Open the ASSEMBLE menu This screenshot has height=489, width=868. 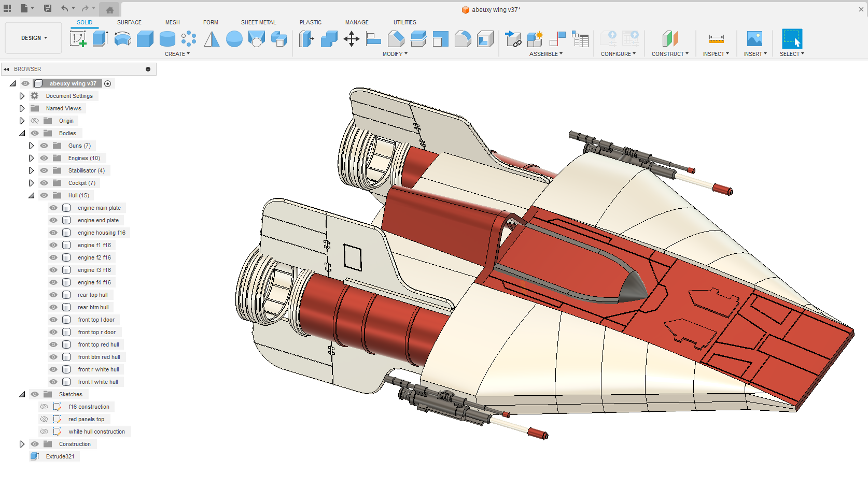click(x=546, y=54)
